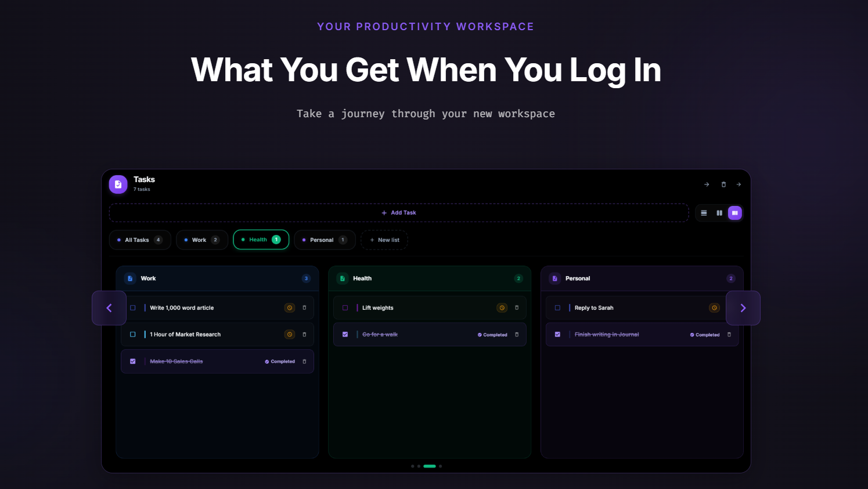Delete the Lift weights task
Viewport: 868px width, 489px height.
517,308
